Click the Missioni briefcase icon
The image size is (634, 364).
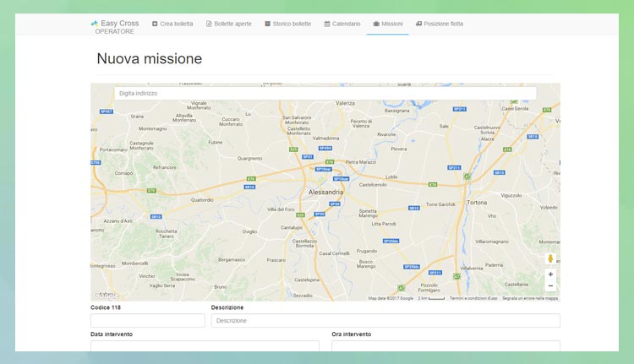tap(376, 24)
